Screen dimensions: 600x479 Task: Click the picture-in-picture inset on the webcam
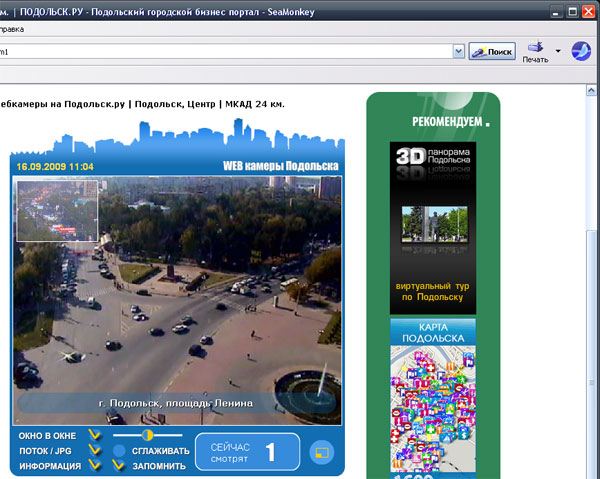[x=57, y=210]
